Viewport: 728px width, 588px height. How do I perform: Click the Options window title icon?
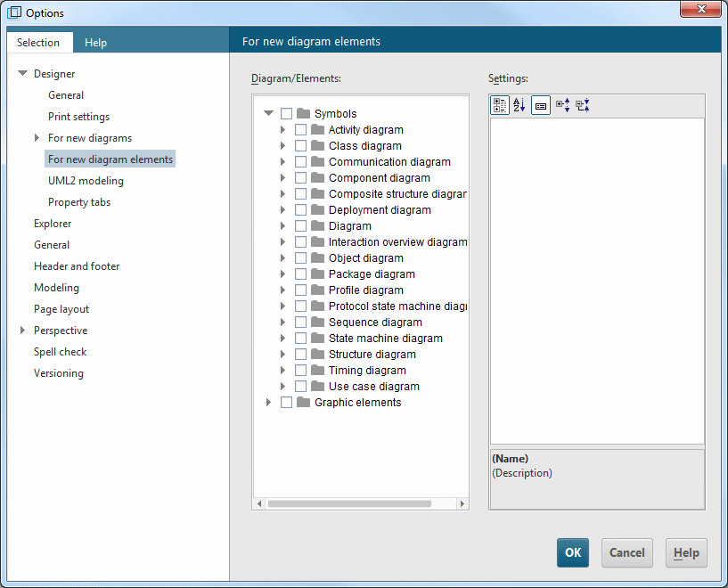click(14, 12)
